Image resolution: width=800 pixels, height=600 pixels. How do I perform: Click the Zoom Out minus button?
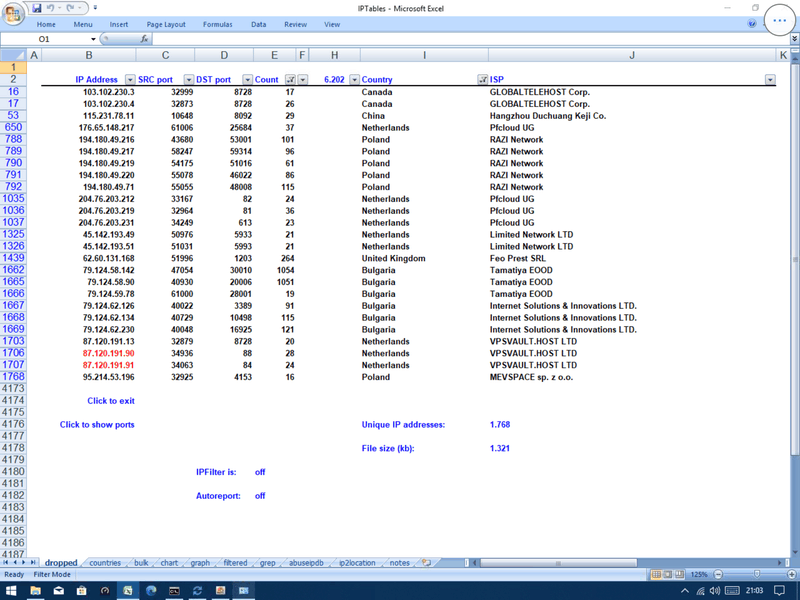pos(718,574)
